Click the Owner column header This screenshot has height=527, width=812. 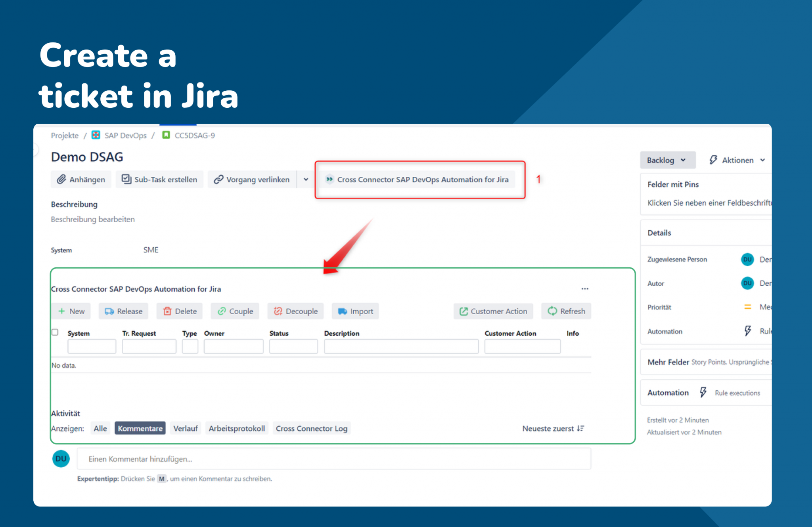pos(214,334)
